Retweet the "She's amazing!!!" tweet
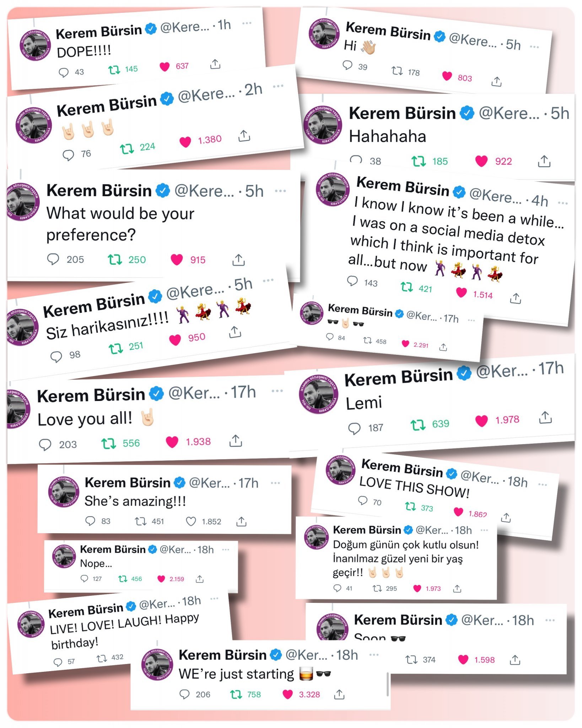The width and height of the screenshot is (582, 728). [140, 521]
